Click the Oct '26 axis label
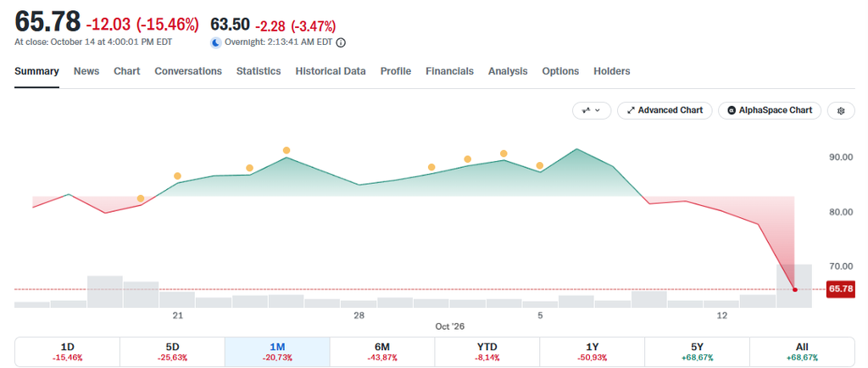Image resolution: width=868 pixels, height=368 pixels. tap(450, 326)
